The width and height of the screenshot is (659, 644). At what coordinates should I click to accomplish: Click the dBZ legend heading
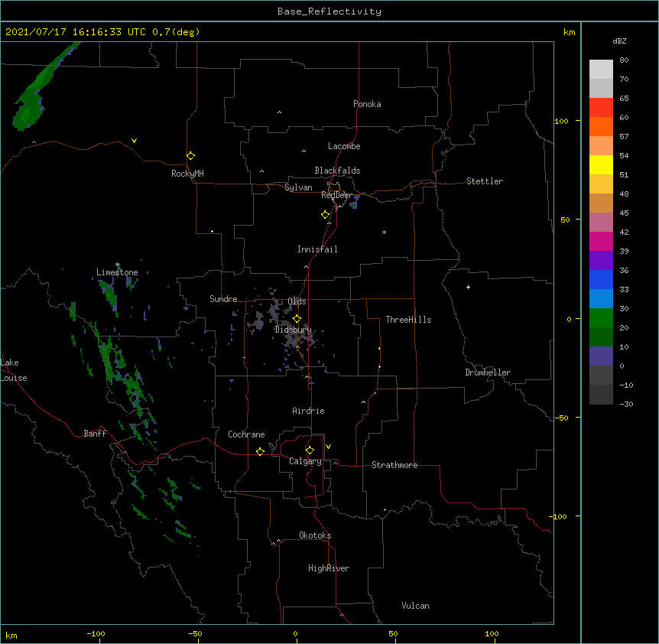coord(619,41)
